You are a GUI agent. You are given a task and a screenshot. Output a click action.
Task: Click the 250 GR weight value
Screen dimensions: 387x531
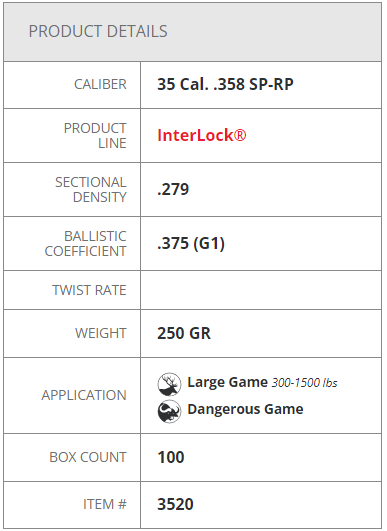(184, 333)
